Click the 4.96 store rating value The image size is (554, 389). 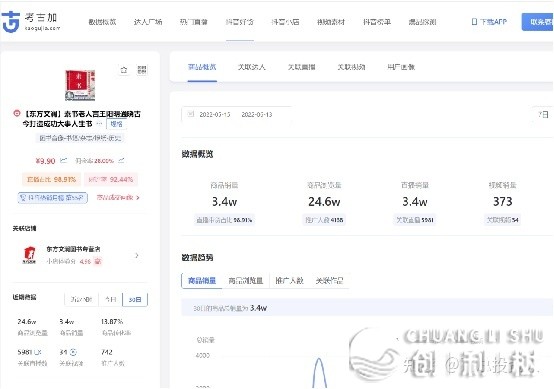(x=85, y=261)
